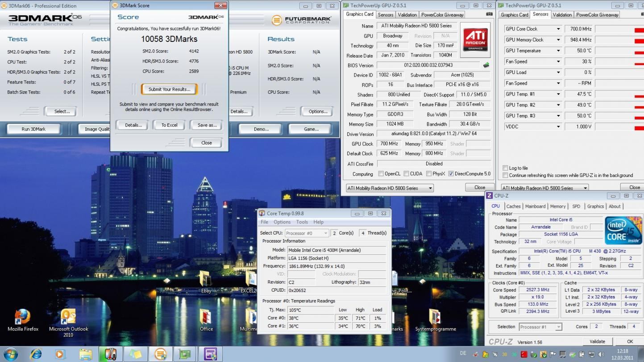Enable Log to file in GPU-Z Sensors

pos(505,168)
